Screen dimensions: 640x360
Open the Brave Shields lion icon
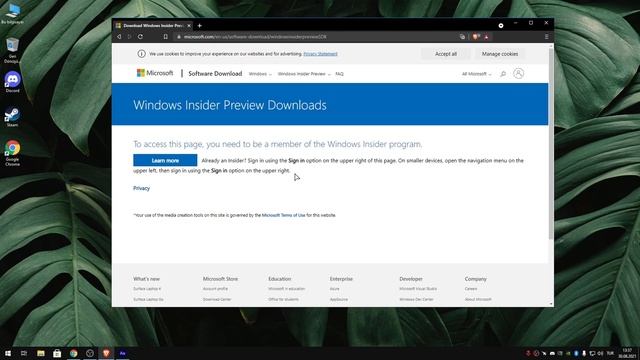476,37
